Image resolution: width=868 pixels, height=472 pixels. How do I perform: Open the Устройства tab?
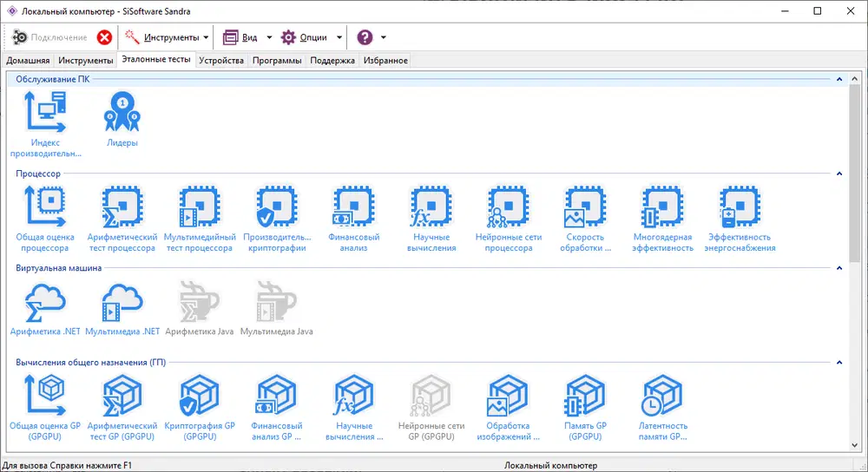pyautogui.click(x=221, y=61)
